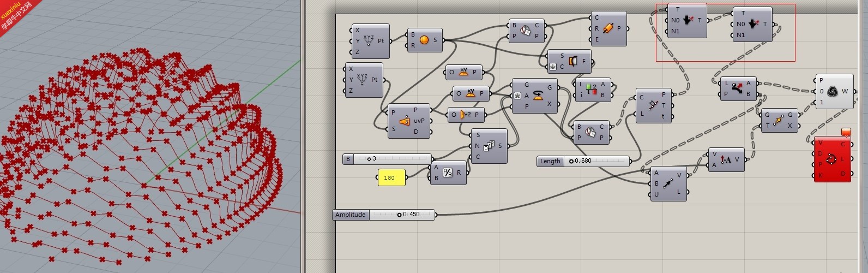The image size is (868, 273).
Task: Select the Split List component with L and i inputs
Action: click(x=593, y=90)
